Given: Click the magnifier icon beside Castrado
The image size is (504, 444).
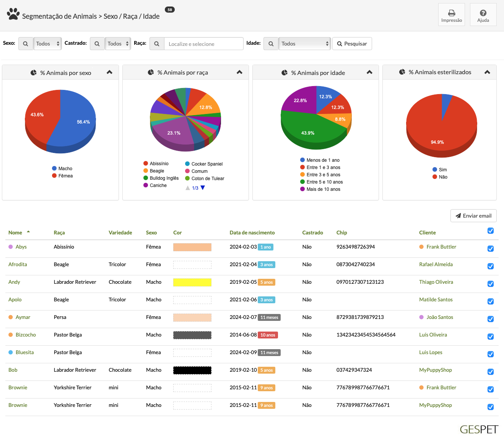Looking at the screenshot, I should click(97, 44).
